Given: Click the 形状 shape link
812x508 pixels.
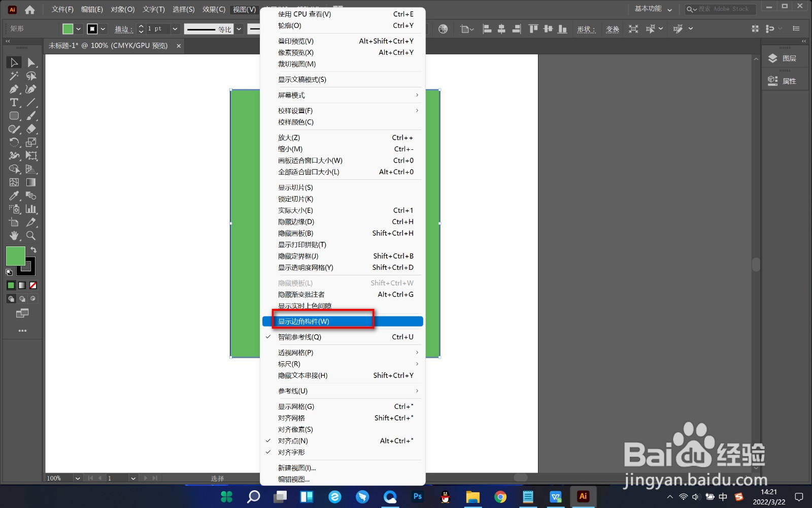Looking at the screenshot, I should point(586,29).
